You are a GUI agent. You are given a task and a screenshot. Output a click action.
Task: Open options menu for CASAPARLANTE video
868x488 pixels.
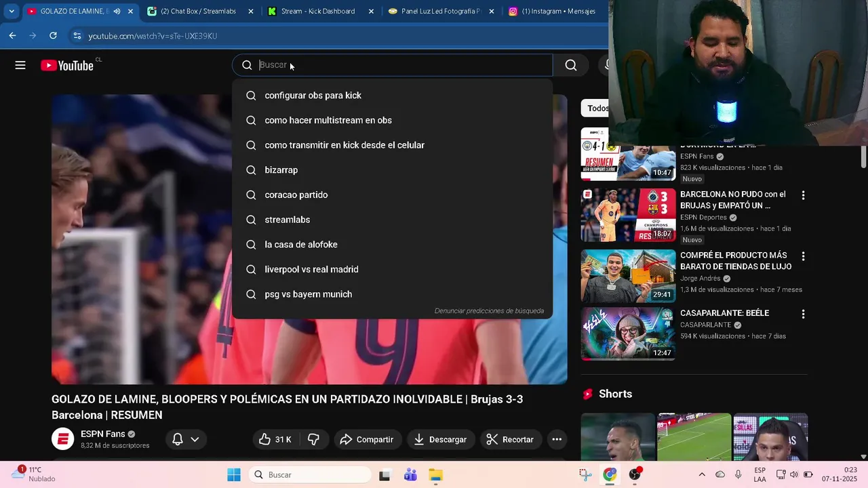pos(803,314)
